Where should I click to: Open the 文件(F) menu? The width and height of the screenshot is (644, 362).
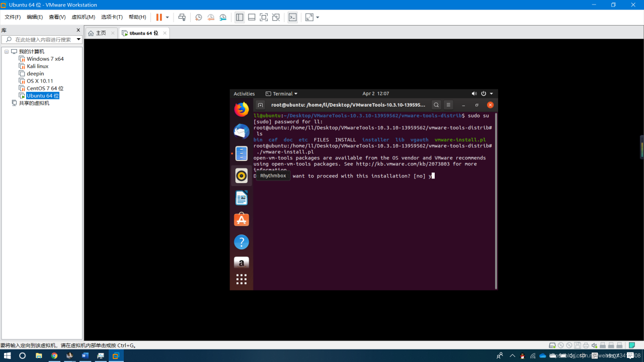click(13, 17)
